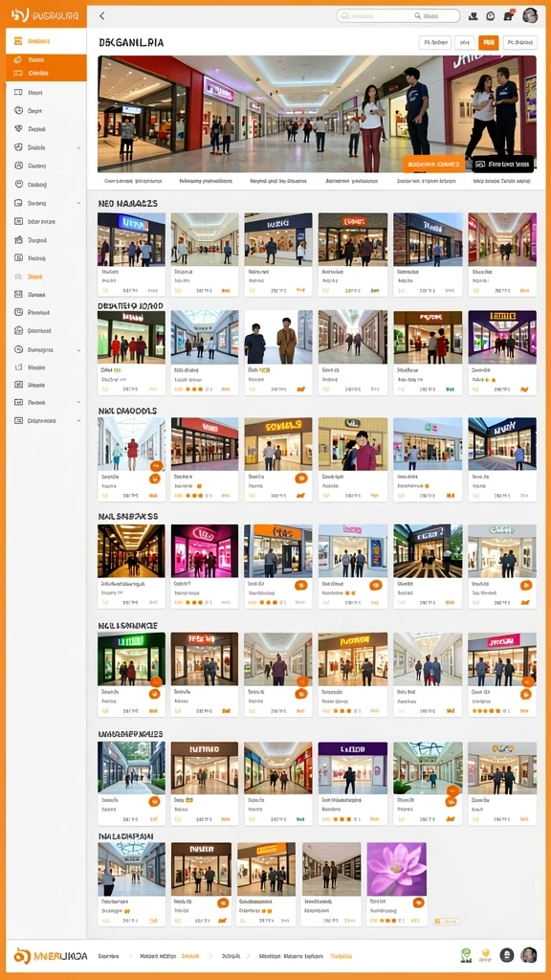Click the black button on the banner image
Viewport: 551px width, 980px height.
pos(503,165)
